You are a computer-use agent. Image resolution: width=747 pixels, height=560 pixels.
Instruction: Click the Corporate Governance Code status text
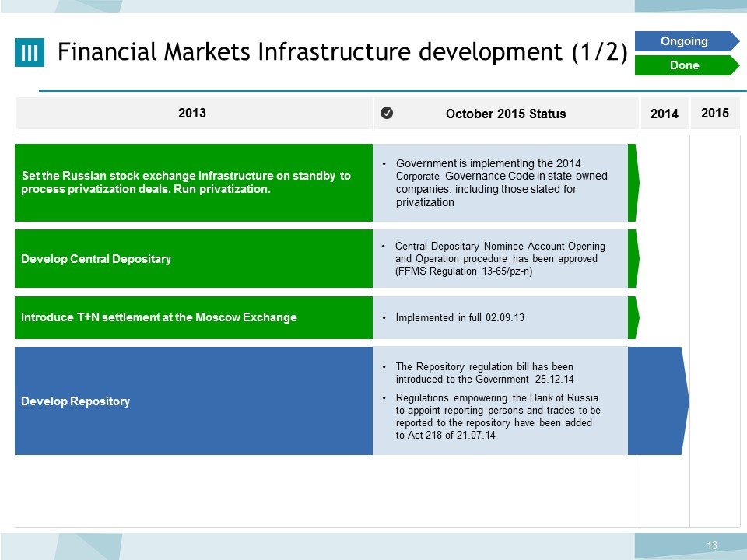pyautogui.click(x=501, y=182)
